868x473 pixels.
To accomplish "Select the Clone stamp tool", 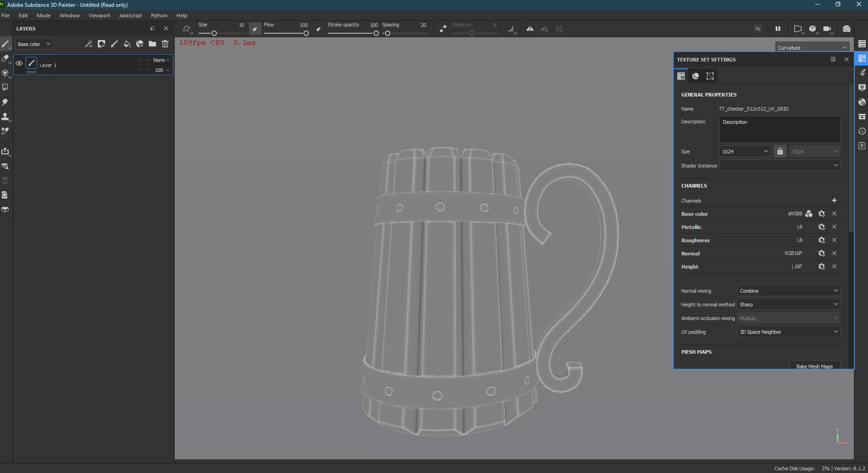I will pyautogui.click(x=5, y=117).
